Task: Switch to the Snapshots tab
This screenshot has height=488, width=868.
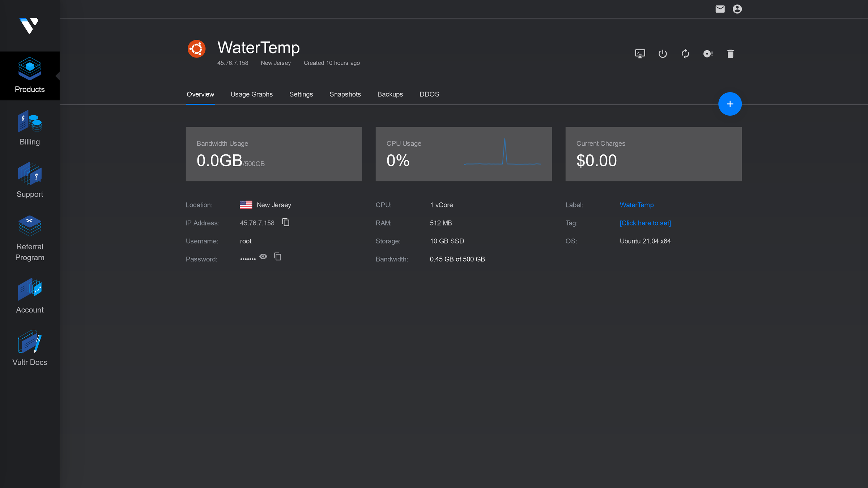Action: (x=345, y=94)
